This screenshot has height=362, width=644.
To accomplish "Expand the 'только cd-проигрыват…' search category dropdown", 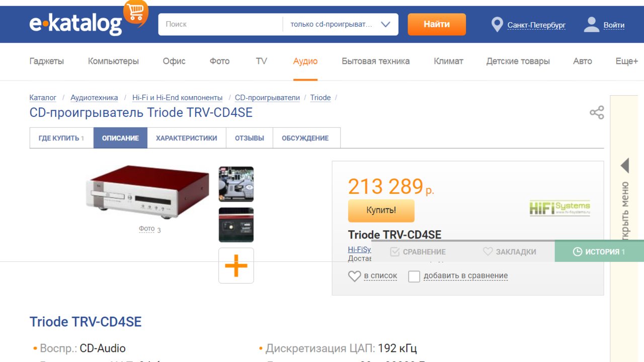I will click(341, 24).
